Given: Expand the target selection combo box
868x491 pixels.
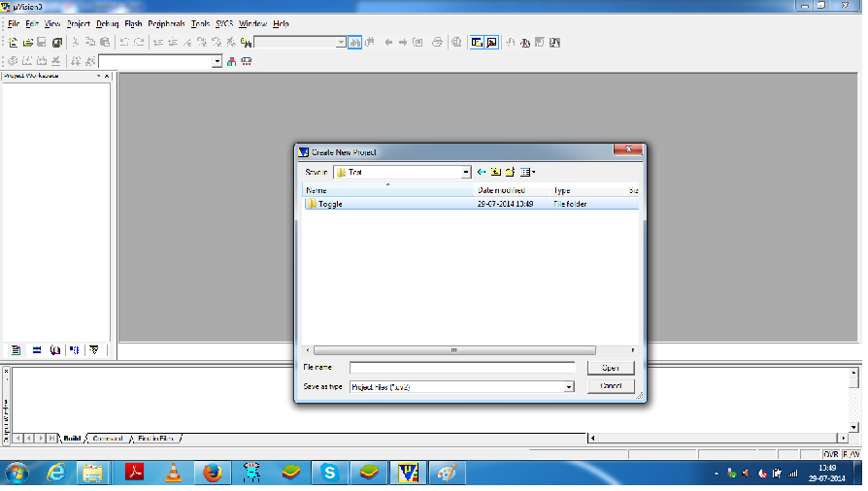Looking at the screenshot, I should click(217, 61).
